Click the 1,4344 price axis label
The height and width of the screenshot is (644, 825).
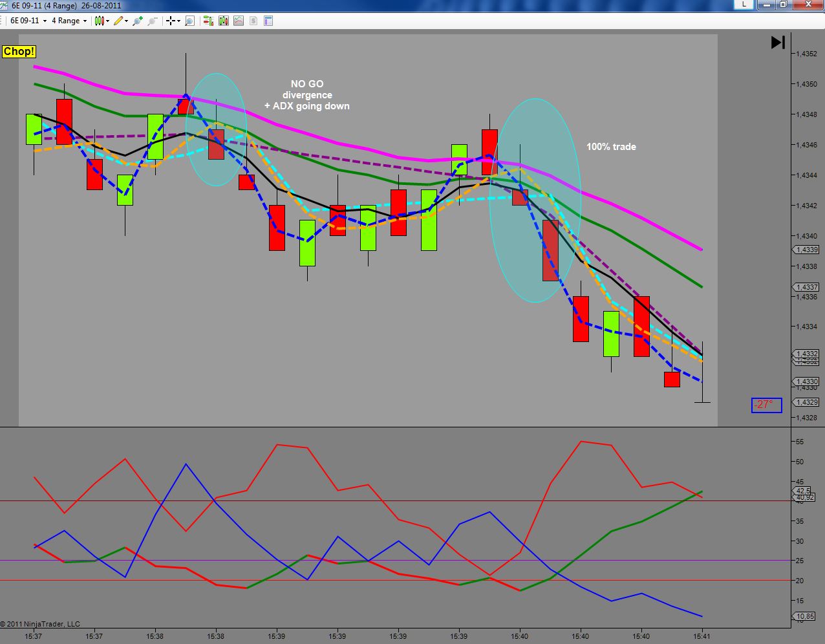[806, 175]
